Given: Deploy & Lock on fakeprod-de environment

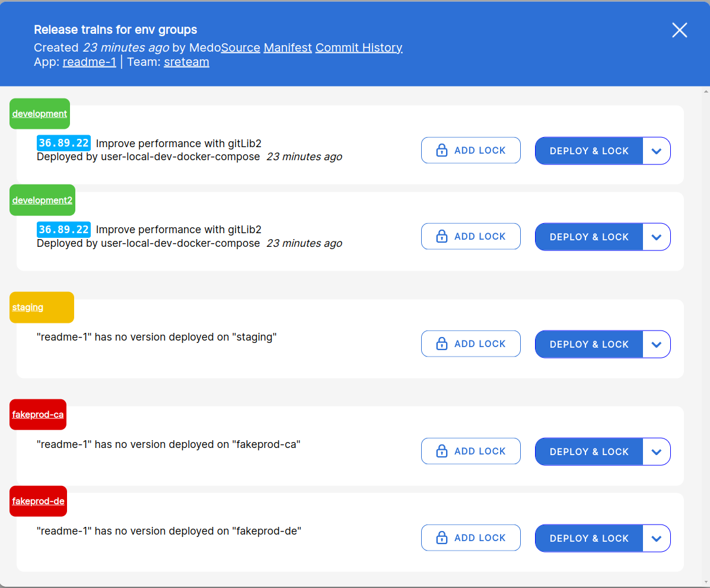Looking at the screenshot, I should pos(588,538).
